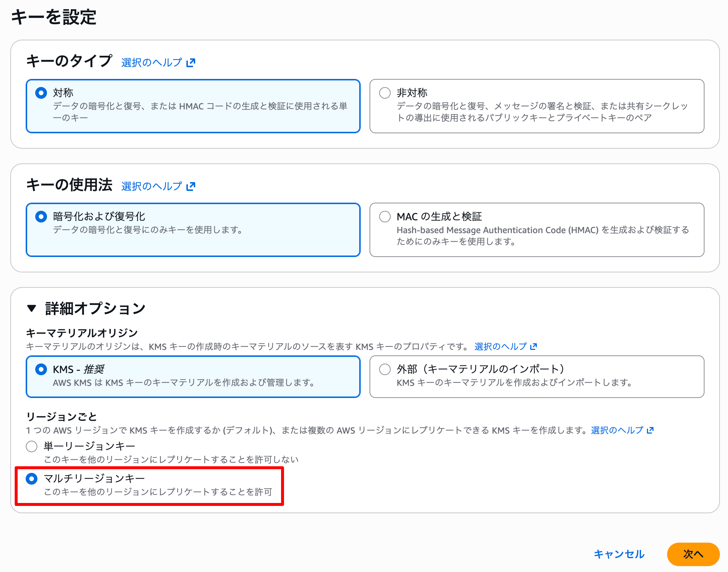Click the キーを設定 page heading
Viewport: 728px width, 572px height.
point(54,17)
